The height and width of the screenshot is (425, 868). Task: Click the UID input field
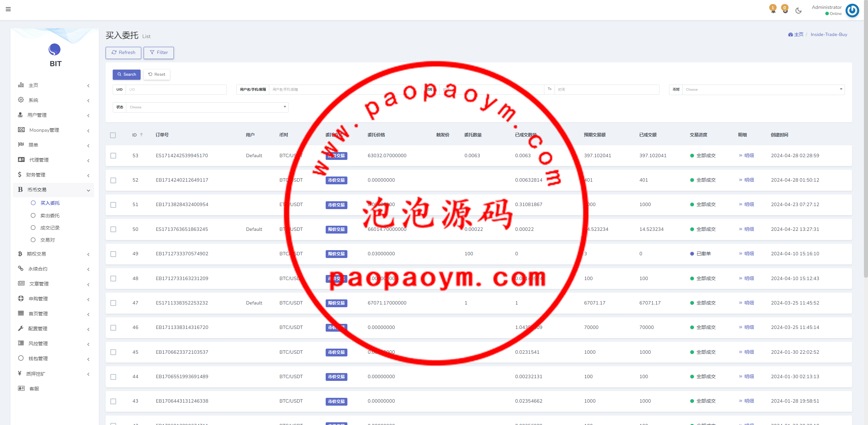[176, 90]
